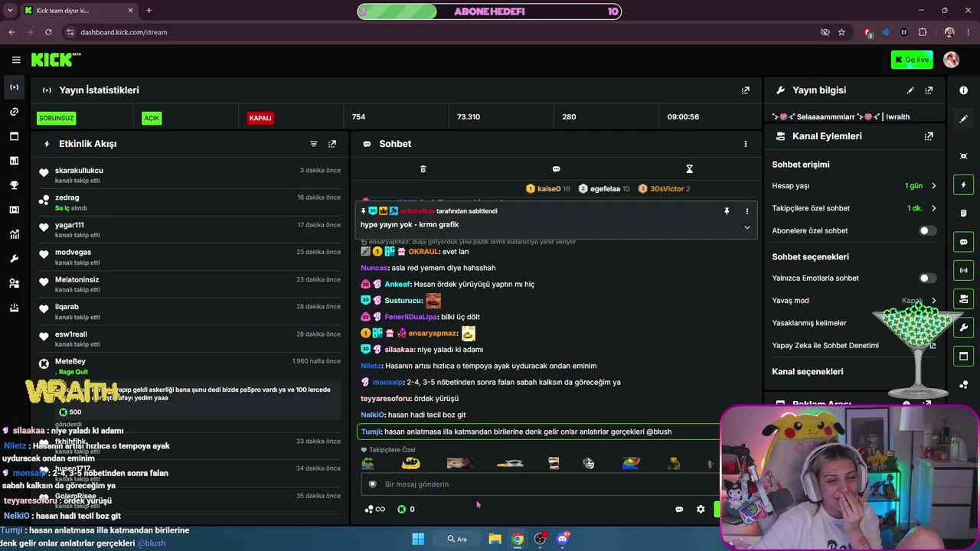Screen dimensions: 980x551
Task: Open the bar chart icon in left sidebar
Action: 14,161
